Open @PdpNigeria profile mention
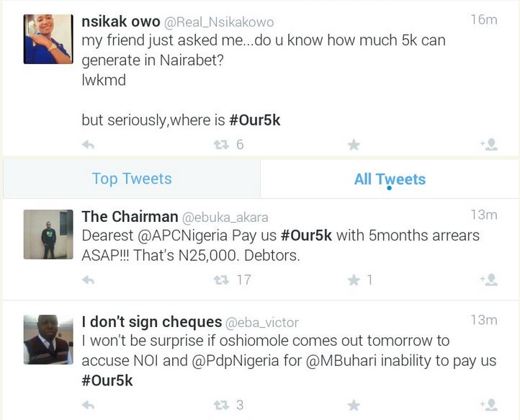The width and height of the screenshot is (520, 420). click(226, 361)
